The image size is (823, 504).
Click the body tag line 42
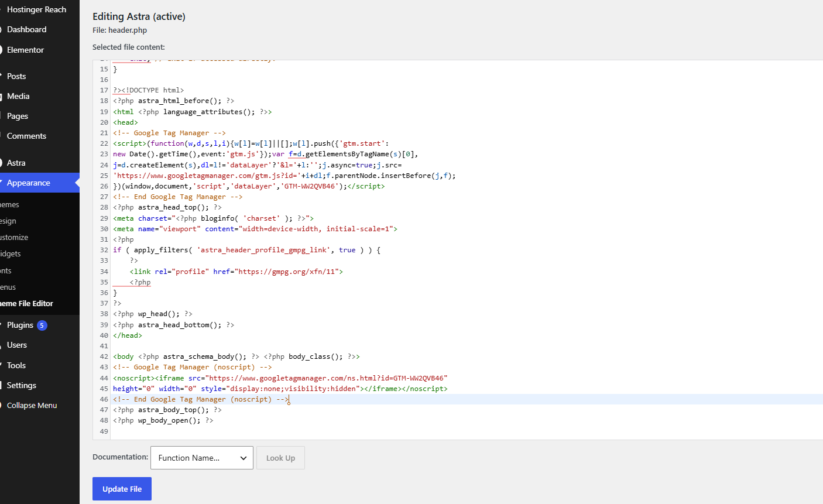click(236, 356)
